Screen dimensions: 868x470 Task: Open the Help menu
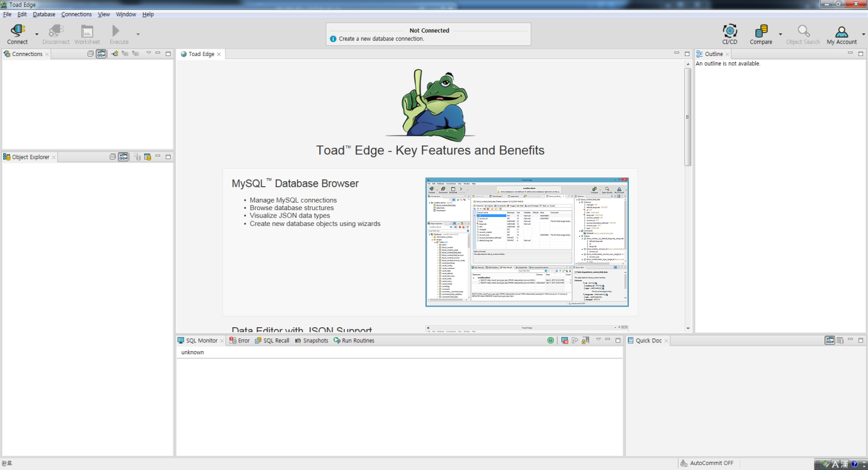148,14
